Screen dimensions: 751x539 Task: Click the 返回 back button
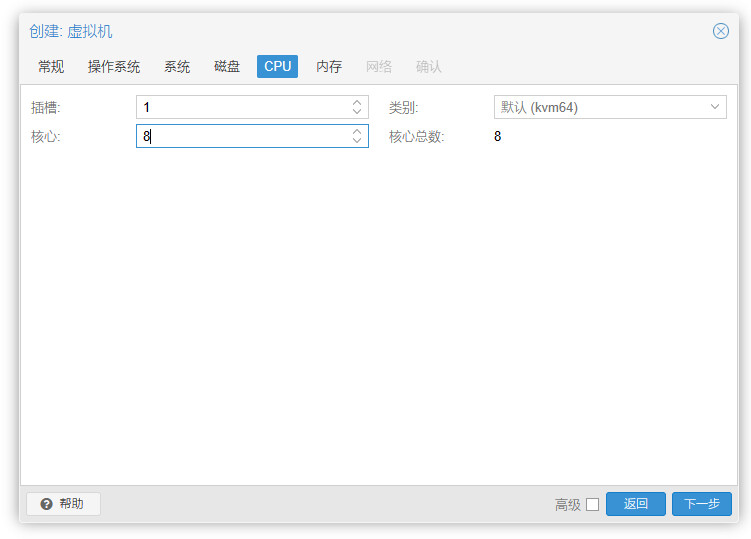pos(636,504)
